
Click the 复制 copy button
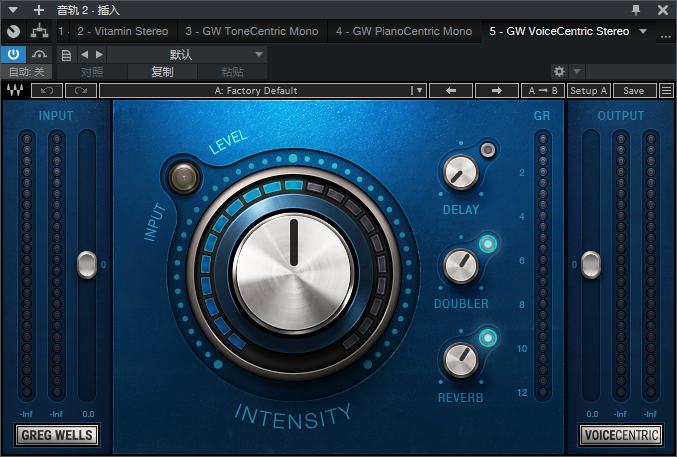[162, 72]
